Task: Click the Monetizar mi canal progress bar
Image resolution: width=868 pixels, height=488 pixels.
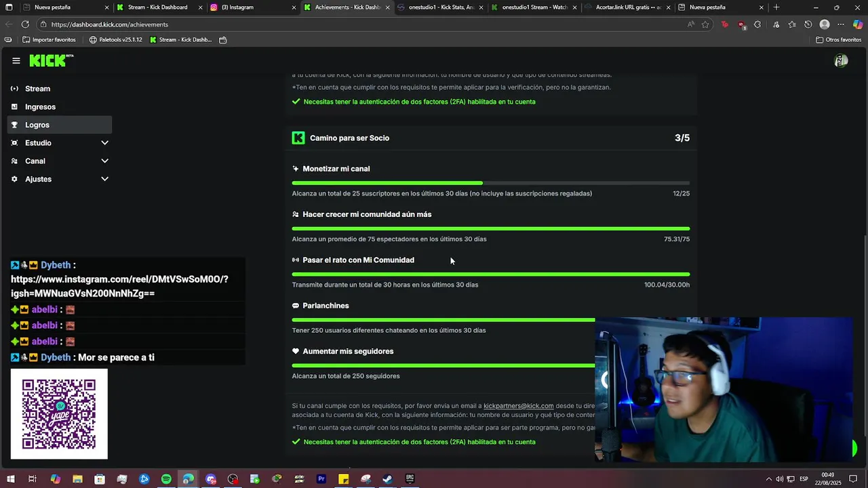Action: [x=491, y=183]
